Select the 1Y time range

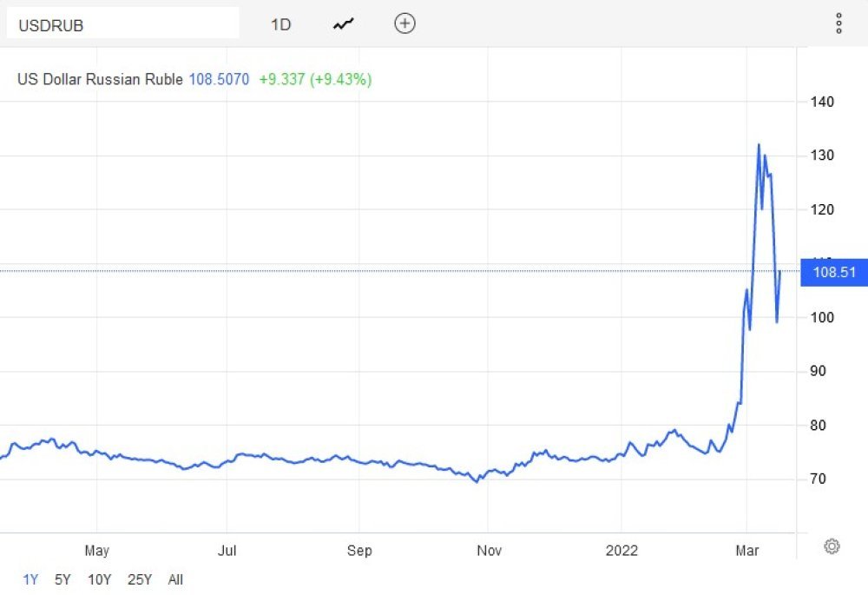30,579
